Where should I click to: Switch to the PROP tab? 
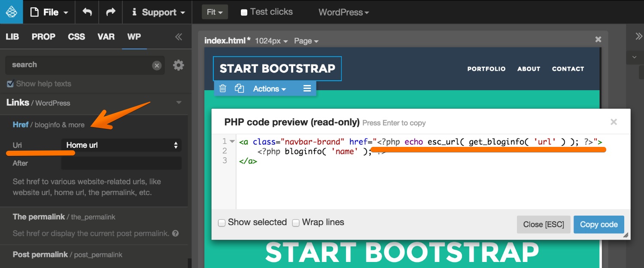pos(43,37)
